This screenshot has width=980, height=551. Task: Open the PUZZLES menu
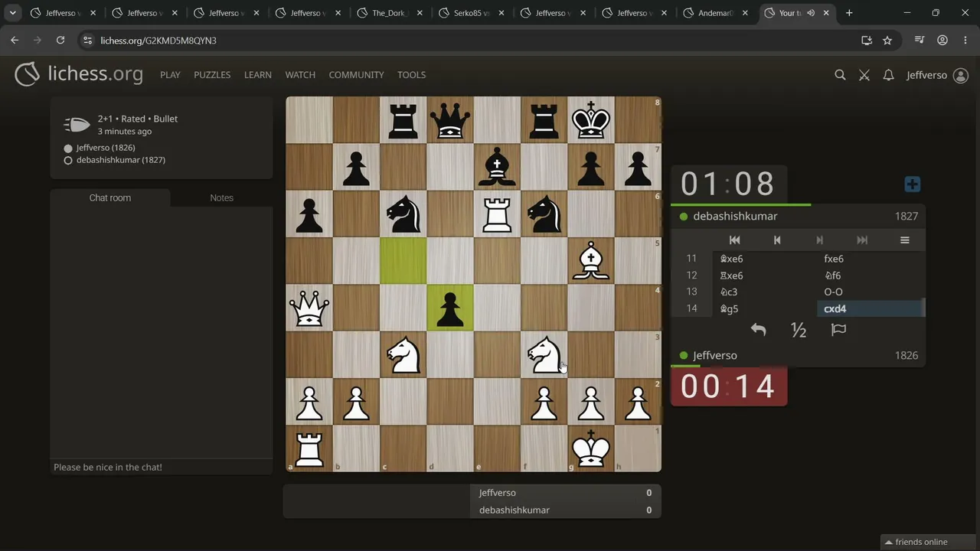212,75
